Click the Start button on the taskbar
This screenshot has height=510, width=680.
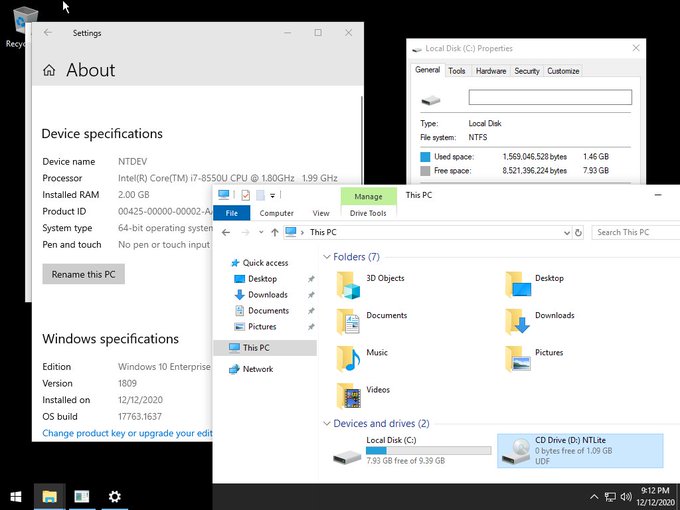[x=16, y=497]
